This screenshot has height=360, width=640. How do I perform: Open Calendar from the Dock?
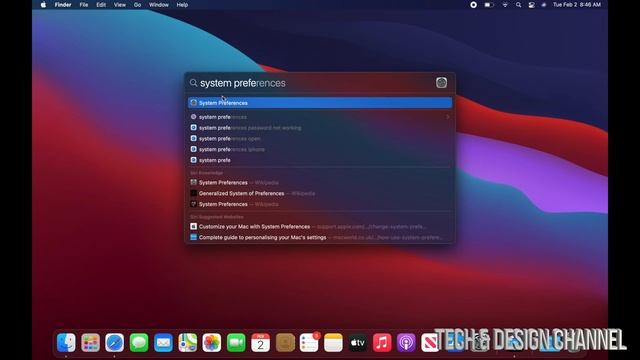[260, 342]
